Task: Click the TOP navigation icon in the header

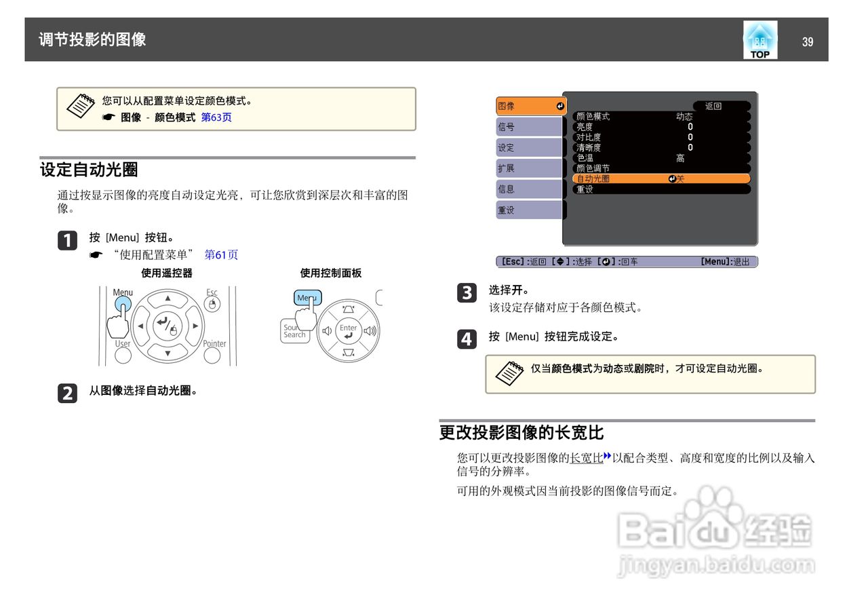Action: [x=760, y=39]
